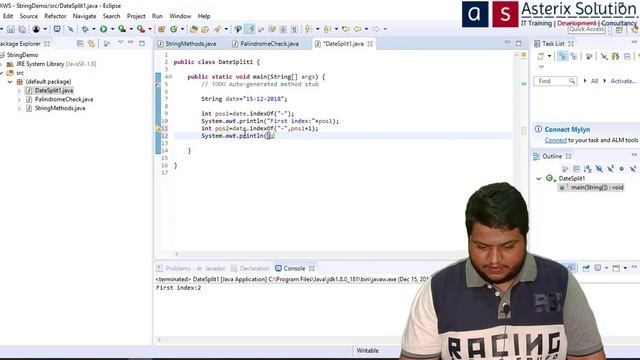Click the Open Task icon
This screenshot has height=360, width=640.
(205, 29)
